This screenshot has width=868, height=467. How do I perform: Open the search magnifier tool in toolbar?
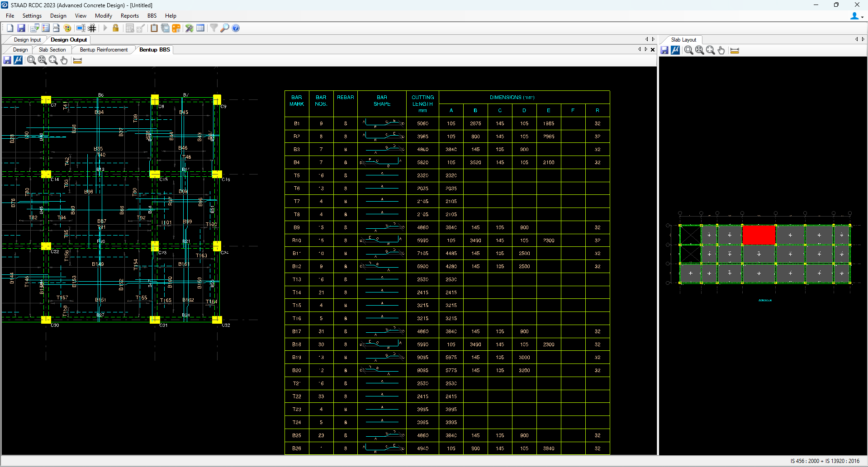(225, 28)
